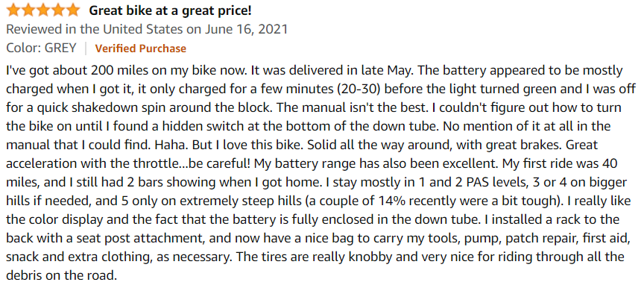This screenshot has height=285, width=644.
Task: Click 'Reviewed in the United States' text
Action: click(95, 30)
